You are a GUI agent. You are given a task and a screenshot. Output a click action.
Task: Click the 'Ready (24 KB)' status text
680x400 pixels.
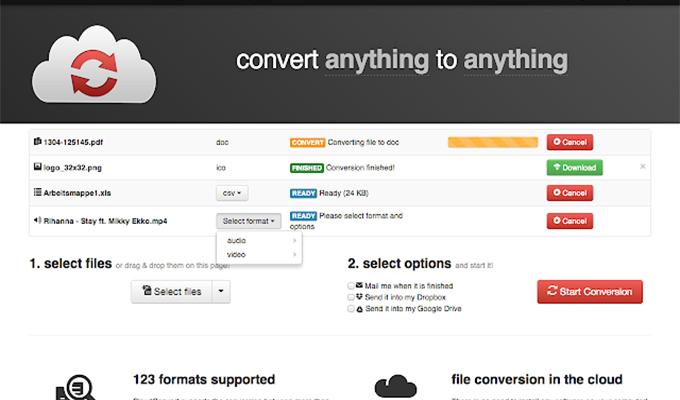click(x=343, y=193)
